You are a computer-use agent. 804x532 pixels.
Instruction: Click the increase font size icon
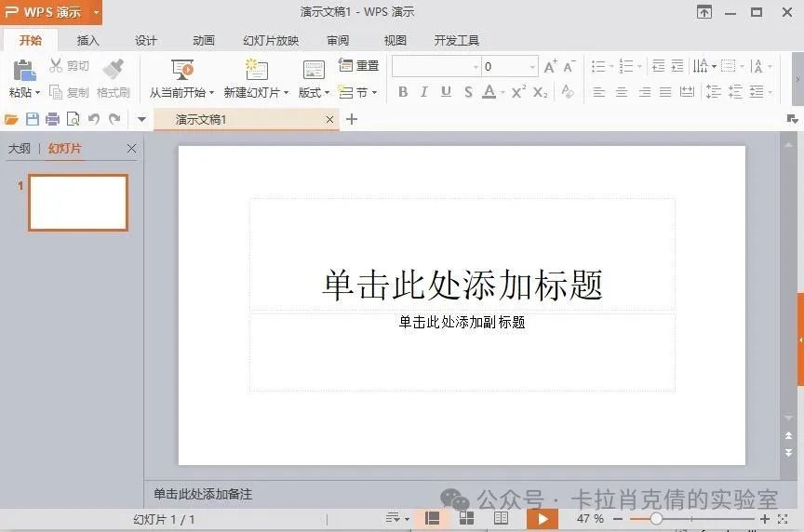[550, 66]
